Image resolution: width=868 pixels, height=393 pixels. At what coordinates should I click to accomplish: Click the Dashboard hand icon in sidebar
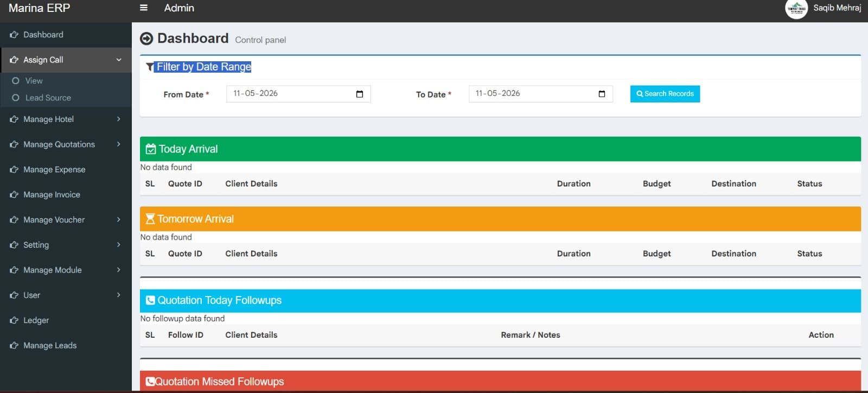(x=14, y=35)
